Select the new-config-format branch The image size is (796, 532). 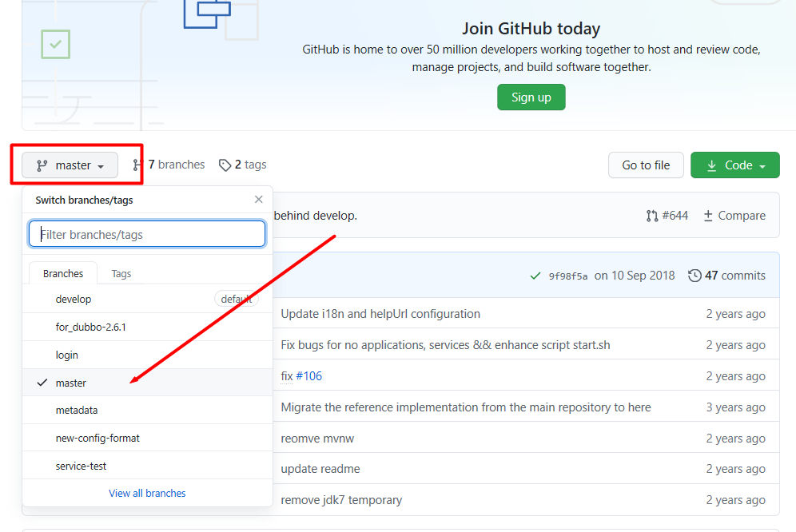pyautogui.click(x=147, y=438)
